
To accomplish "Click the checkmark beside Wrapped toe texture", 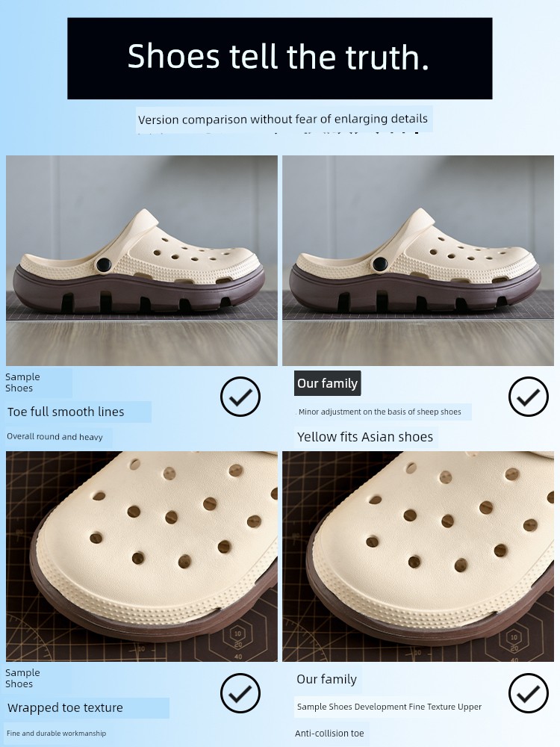I will tap(240, 693).
